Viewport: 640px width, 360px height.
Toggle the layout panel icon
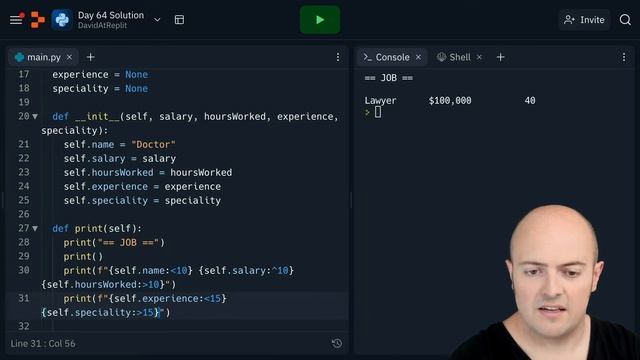click(x=179, y=20)
